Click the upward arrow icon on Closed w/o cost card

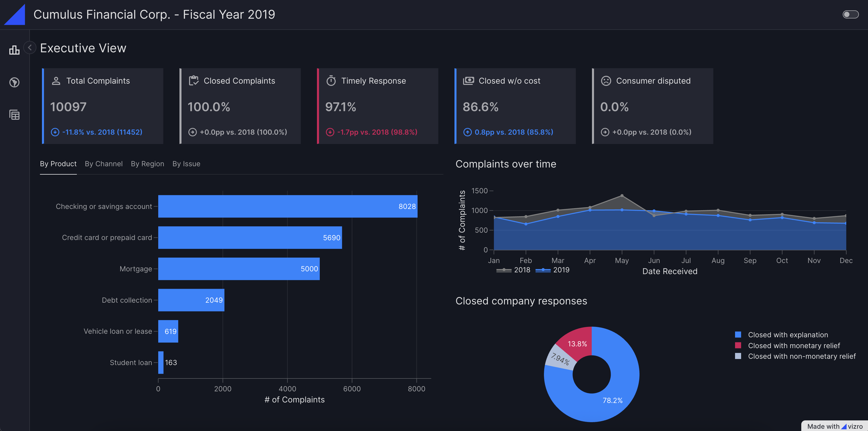click(x=467, y=132)
